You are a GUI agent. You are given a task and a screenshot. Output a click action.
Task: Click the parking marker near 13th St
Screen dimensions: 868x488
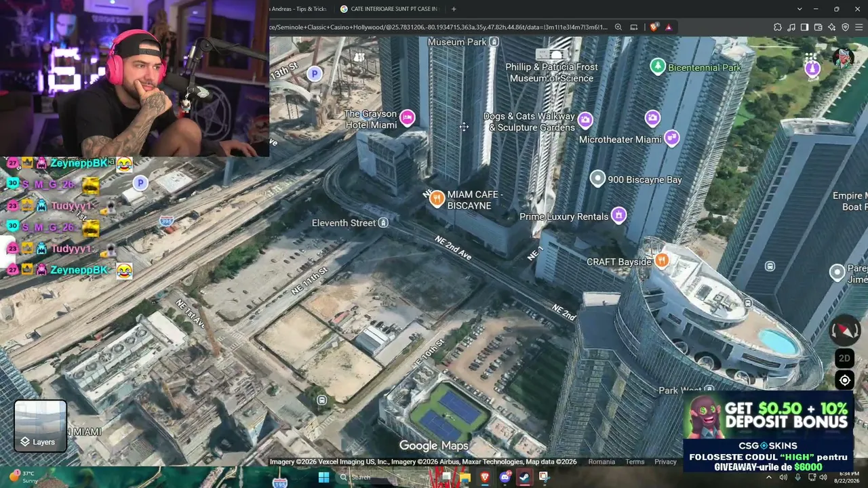[x=314, y=73]
